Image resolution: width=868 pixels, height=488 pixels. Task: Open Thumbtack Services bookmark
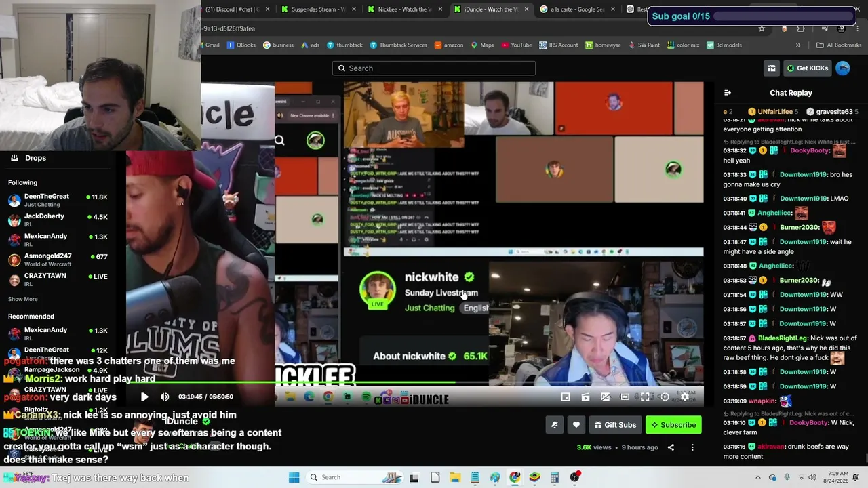click(x=398, y=45)
